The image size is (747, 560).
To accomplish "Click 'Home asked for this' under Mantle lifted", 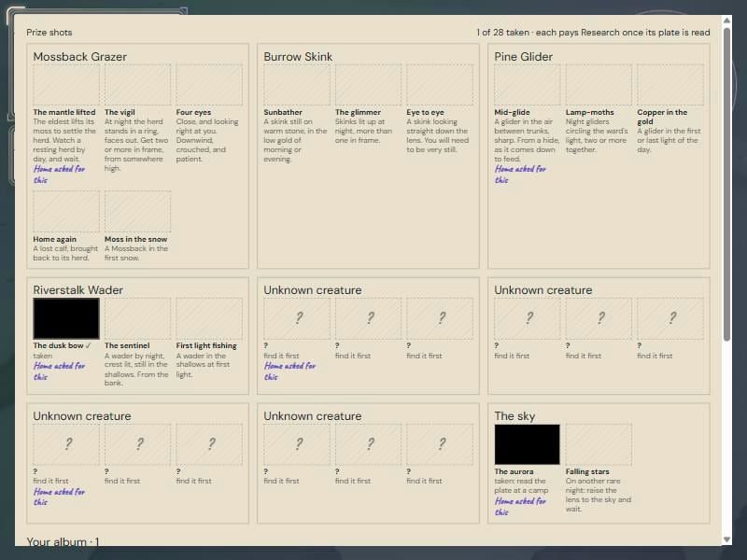I will click(x=59, y=175).
